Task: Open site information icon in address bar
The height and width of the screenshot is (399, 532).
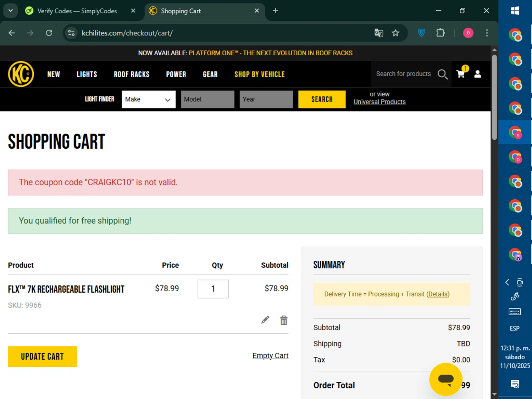Action: click(71, 33)
